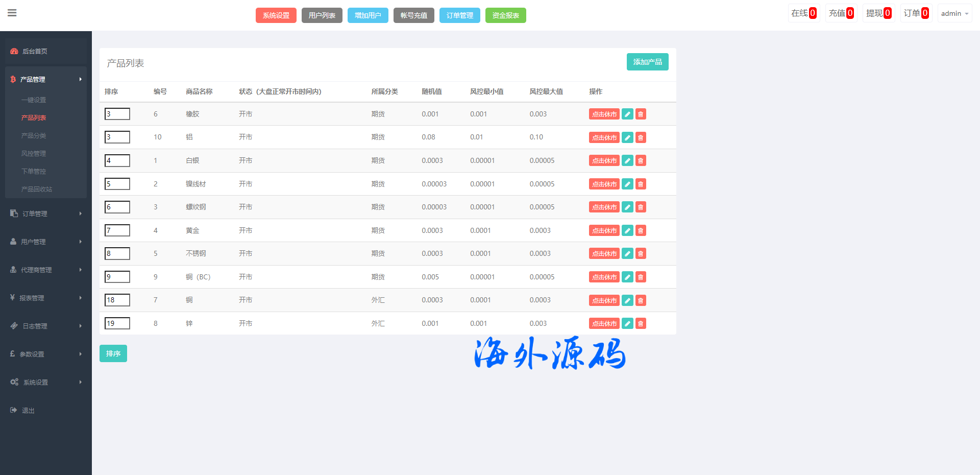Click the 添加产品 button
The image size is (980, 475).
(647, 62)
